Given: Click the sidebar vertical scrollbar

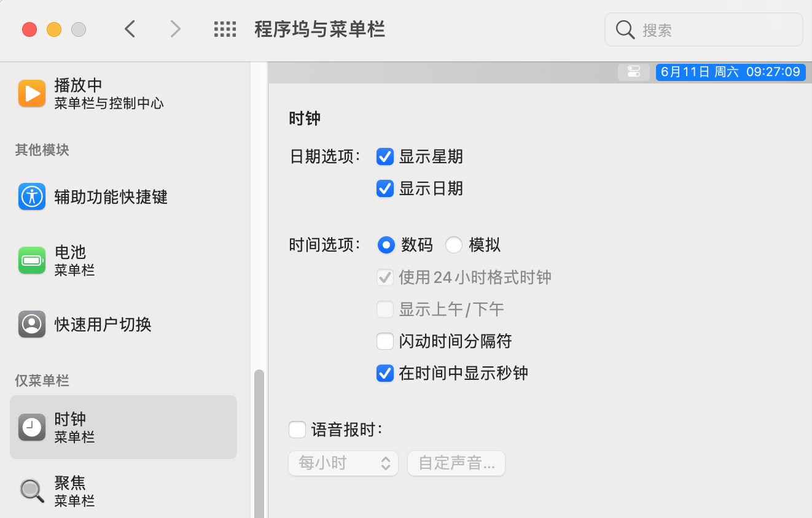Looking at the screenshot, I should [x=259, y=443].
